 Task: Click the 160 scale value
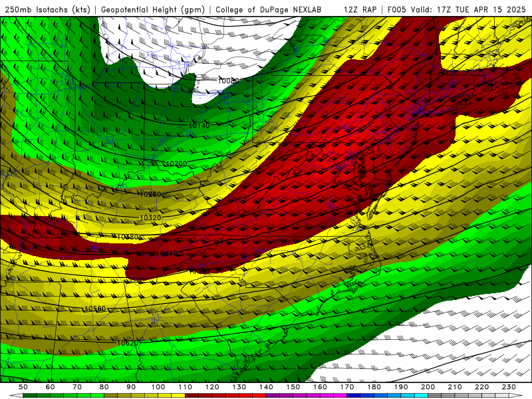320,387
